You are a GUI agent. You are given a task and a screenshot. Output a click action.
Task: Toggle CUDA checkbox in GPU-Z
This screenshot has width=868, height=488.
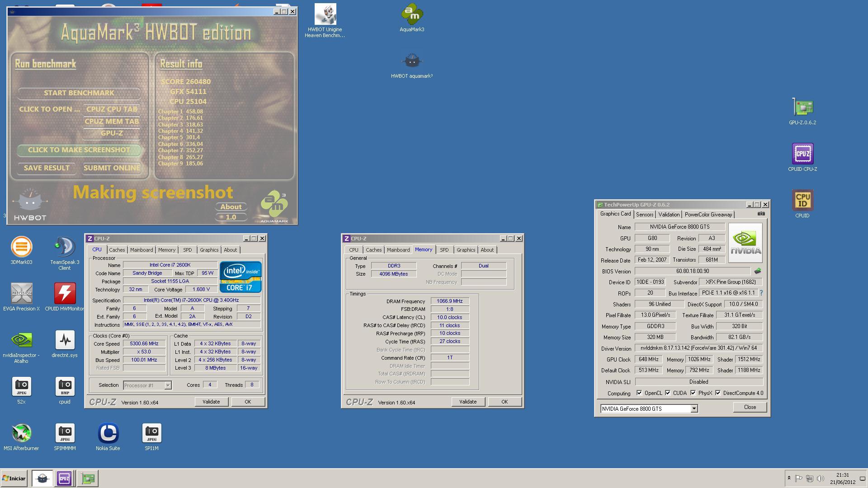(668, 393)
